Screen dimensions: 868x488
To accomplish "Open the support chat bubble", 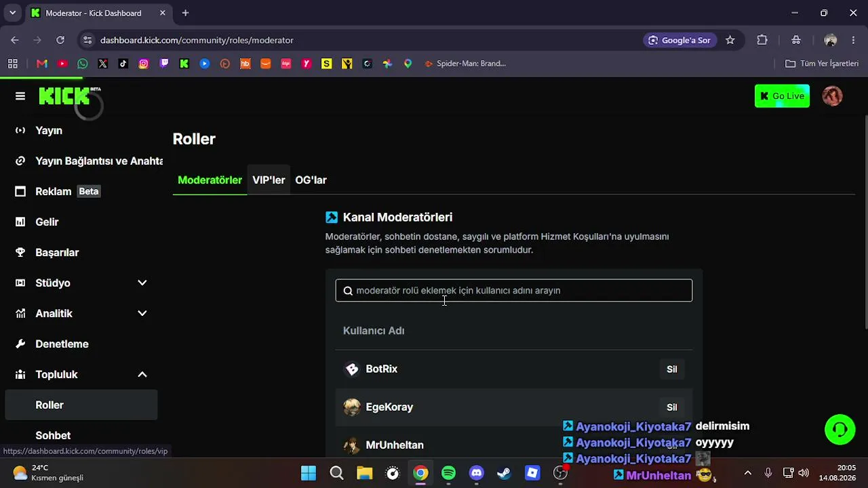I will tap(840, 430).
